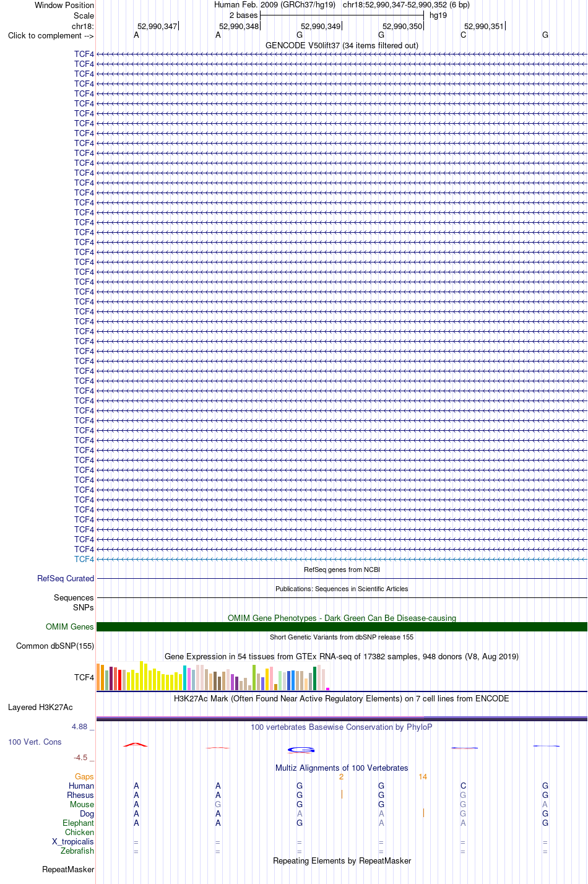Screen dimensions: 588x884
Task: Click the orange insertion mark in Dog row
Action: click(x=423, y=812)
